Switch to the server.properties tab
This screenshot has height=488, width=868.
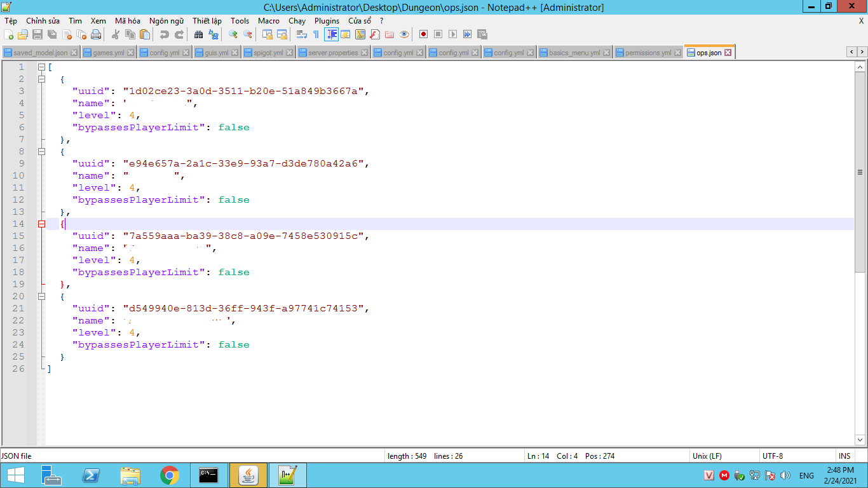click(332, 53)
